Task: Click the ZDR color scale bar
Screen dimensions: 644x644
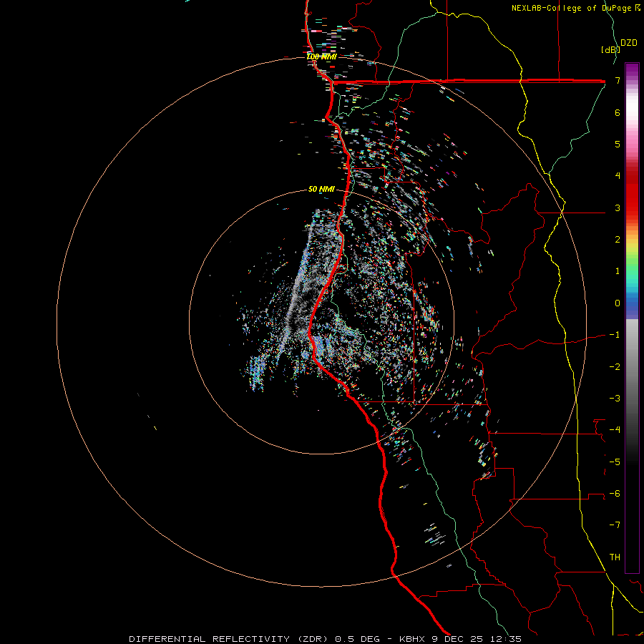Action: click(632, 318)
